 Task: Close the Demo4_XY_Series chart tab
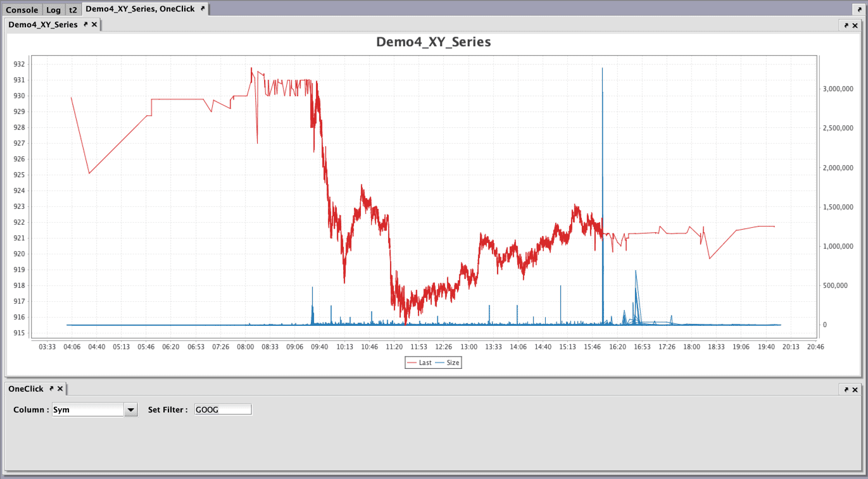pos(94,25)
